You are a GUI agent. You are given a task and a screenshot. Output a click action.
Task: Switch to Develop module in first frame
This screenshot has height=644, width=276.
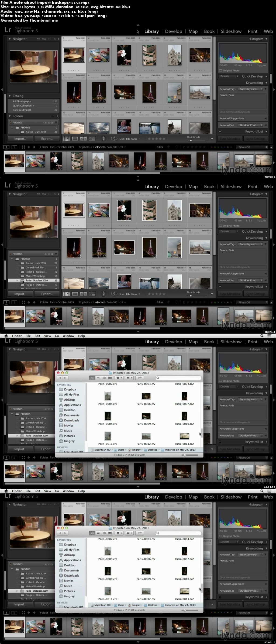click(x=174, y=31)
